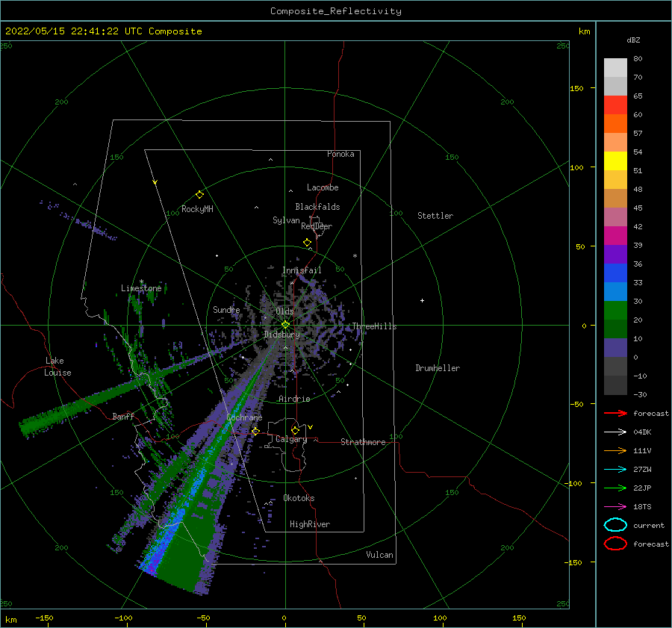The height and width of the screenshot is (628, 672).
Task: Click the yellow diamond marker near RockyMH
Action: (x=199, y=195)
